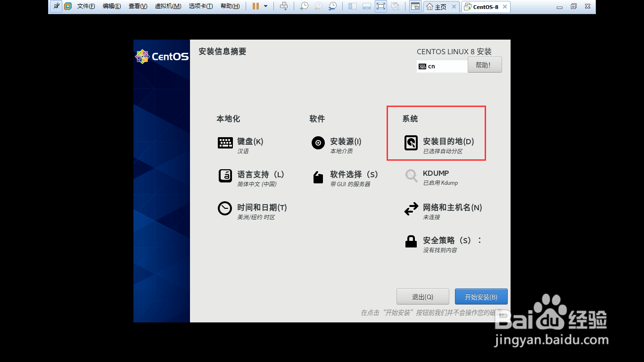This screenshot has height=362, width=644.
Task: Minimize the VMware window
Action: click(559, 7)
